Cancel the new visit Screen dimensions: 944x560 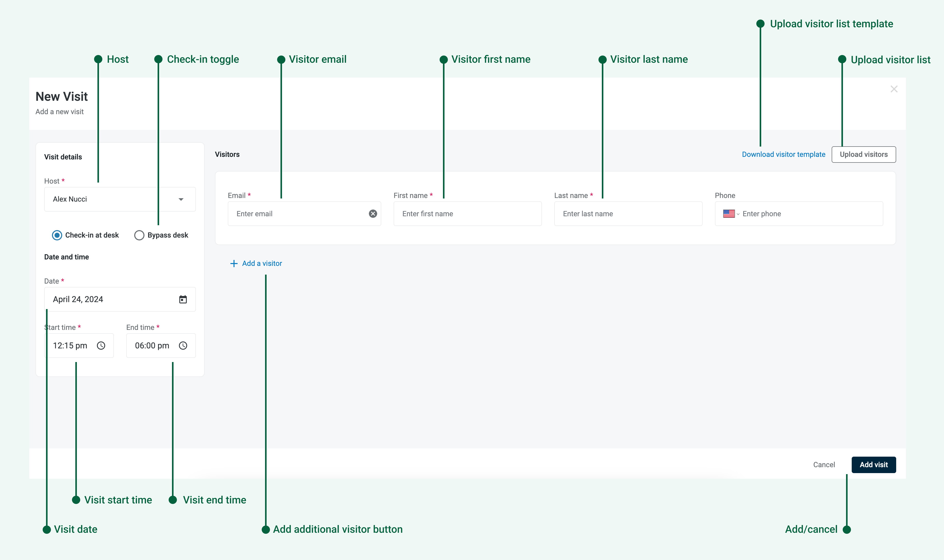[x=824, y=465]
